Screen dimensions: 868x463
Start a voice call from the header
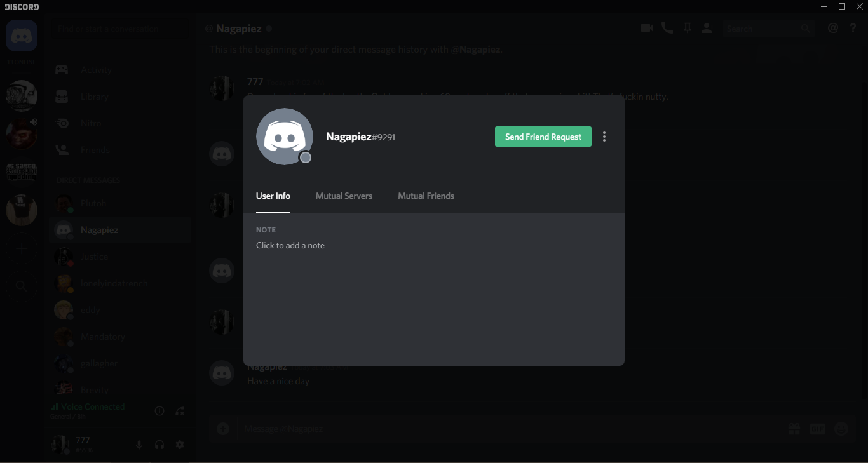click(667, 28)
